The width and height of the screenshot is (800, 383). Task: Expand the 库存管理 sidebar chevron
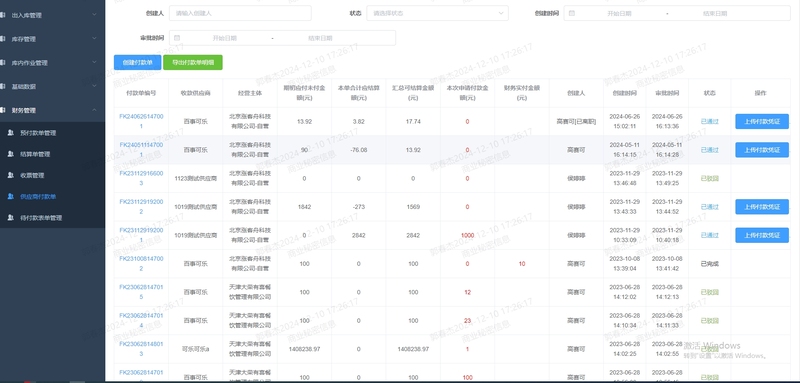tap(94, 38)
